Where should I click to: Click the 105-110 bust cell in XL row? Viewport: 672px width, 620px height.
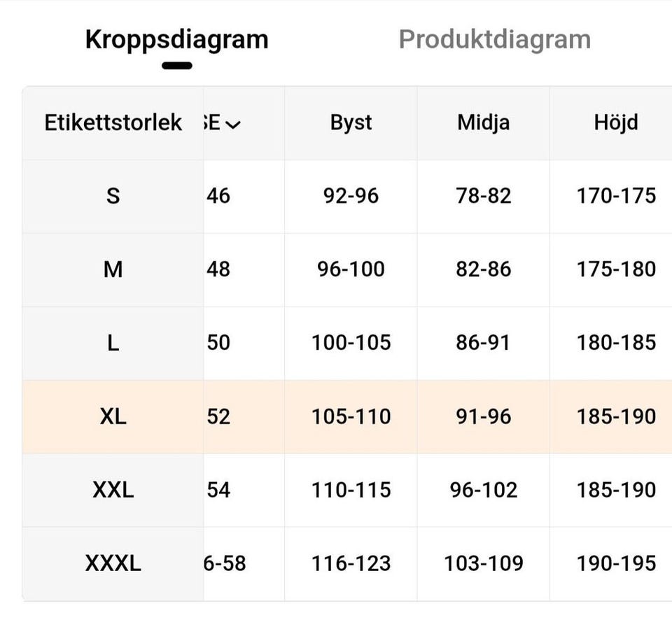click(x=351, y=417)
